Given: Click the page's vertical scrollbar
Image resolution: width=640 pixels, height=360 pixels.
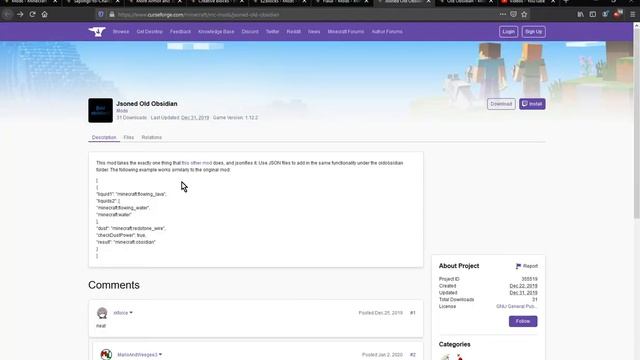Looking at the screenshot, I should (636, 122).
